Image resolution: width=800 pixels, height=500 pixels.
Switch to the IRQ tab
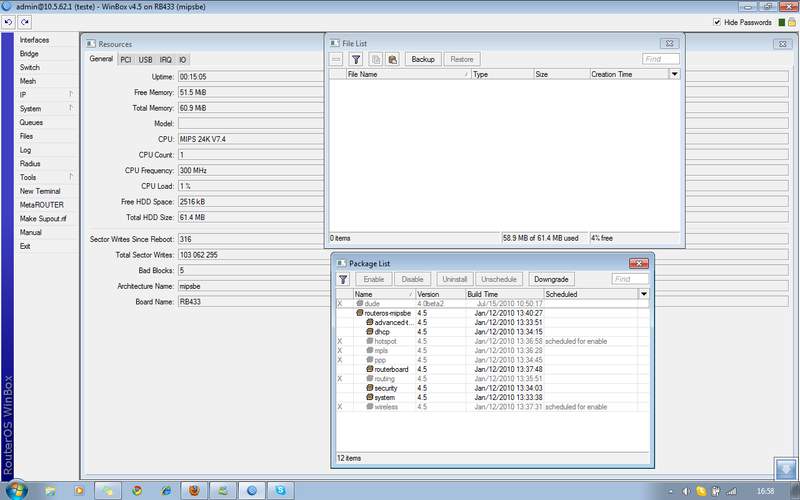[x=166, y=60]
